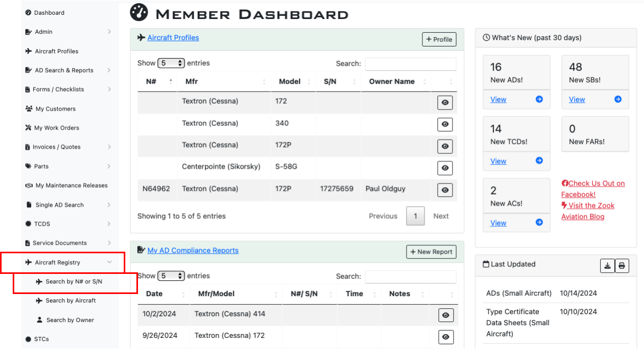The image size is (644, 349).
Task: Click the blue arrow icon under New ADs
Action: [539, 99]
